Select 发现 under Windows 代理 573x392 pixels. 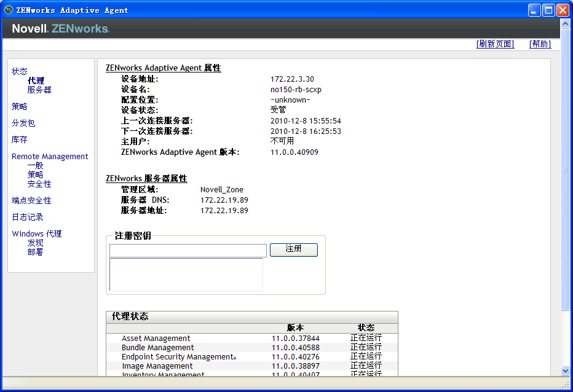[35, 243]
